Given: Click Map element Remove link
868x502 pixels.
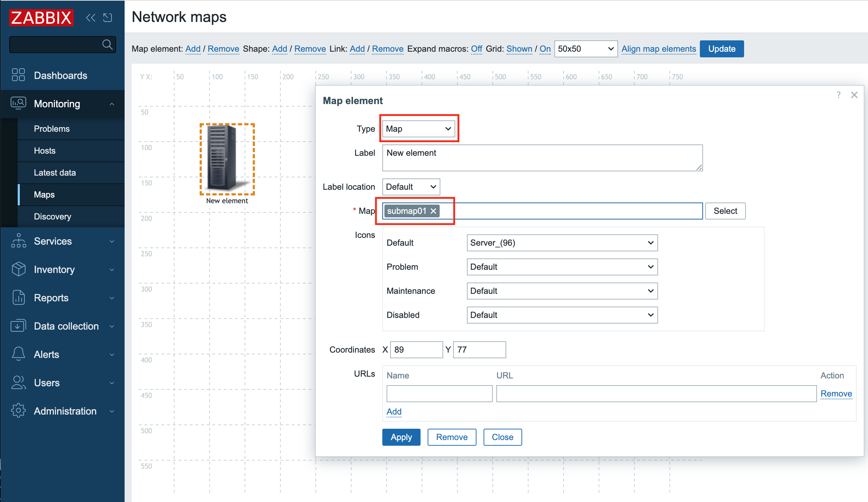Looking at the screenshot, I should [223, 49].
